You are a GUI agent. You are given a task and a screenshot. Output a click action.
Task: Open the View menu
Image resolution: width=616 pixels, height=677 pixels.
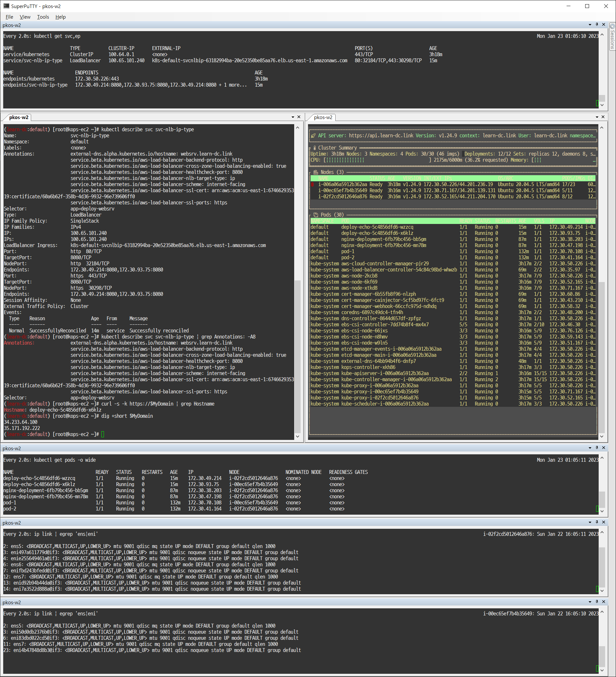[25, 17]
